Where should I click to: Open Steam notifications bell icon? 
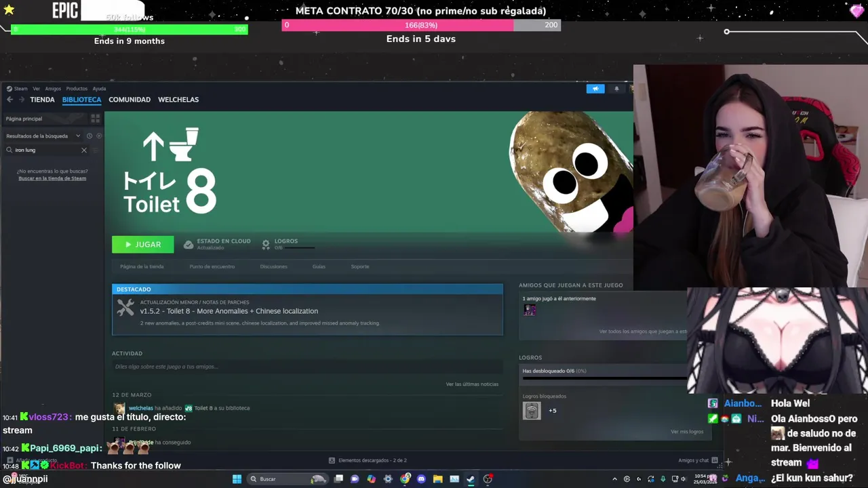point(616,89)
